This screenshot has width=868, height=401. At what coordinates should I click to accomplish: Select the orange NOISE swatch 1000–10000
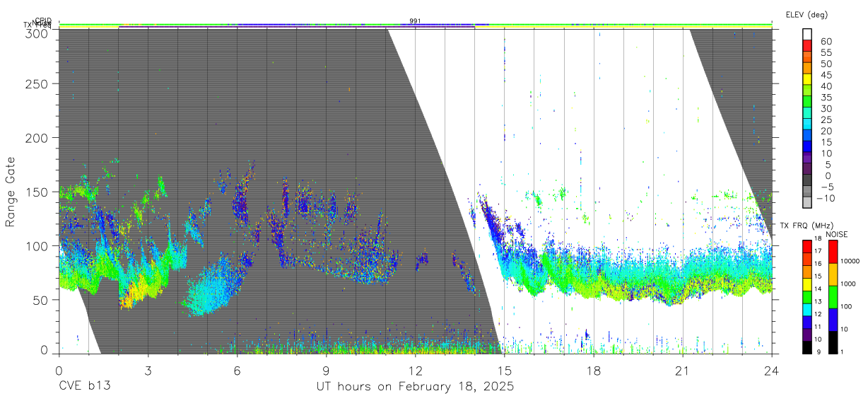click(833, 274)
